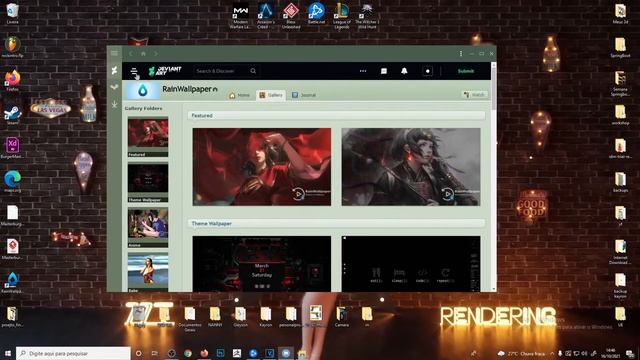Open the weather widget on taskbar
The width and height of the screenshot is (640, 360).
tap(522, 353)
